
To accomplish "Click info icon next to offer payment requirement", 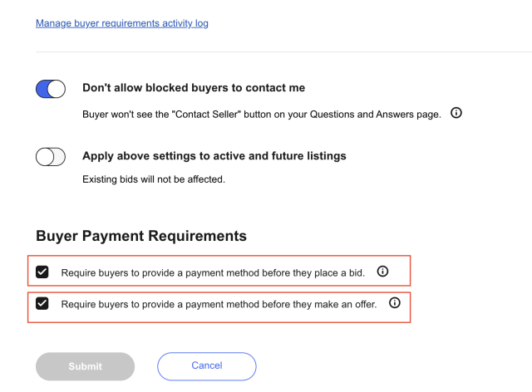I will [x=395, y=303].
